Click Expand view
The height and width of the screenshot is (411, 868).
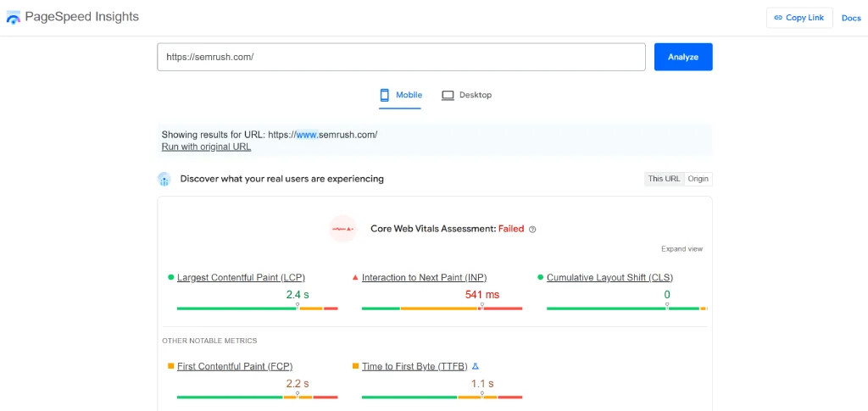click(682, 249)
